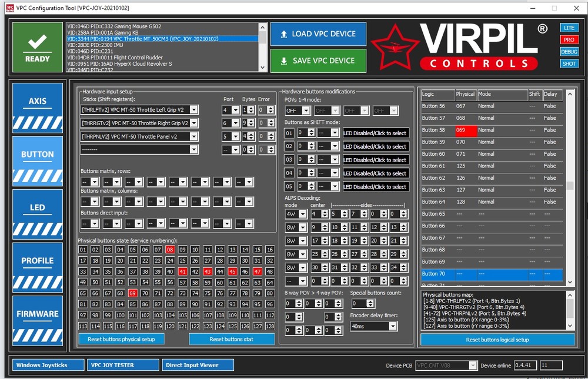Click physical button state 45
The height and width of the screenshot is (379, 588).
tap(232, 271)
